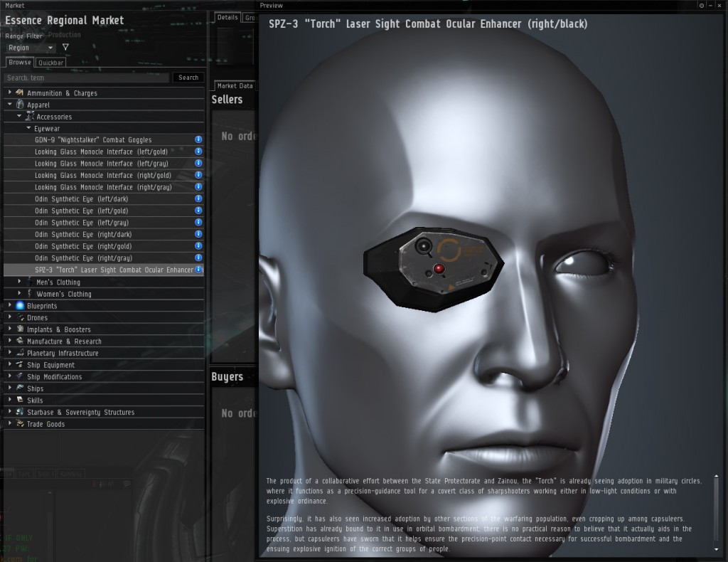Collapse the Eyewear group

28,128
